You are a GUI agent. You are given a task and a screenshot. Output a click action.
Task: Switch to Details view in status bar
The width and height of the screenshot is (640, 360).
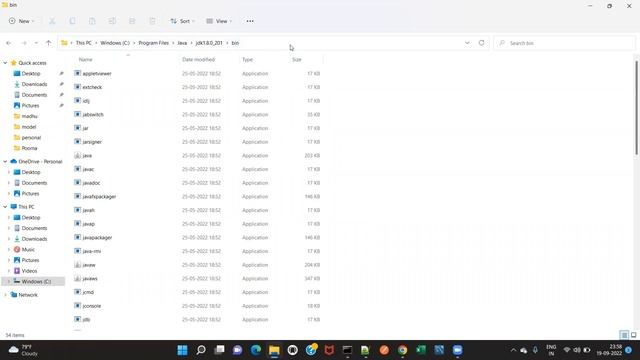[x=624, y=335]
